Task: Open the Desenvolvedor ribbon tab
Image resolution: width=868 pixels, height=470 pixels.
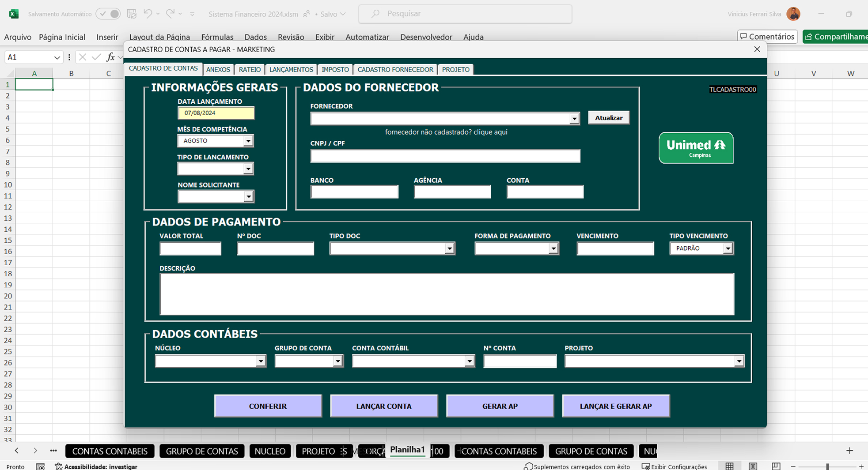Action: (x=426, y=37)
